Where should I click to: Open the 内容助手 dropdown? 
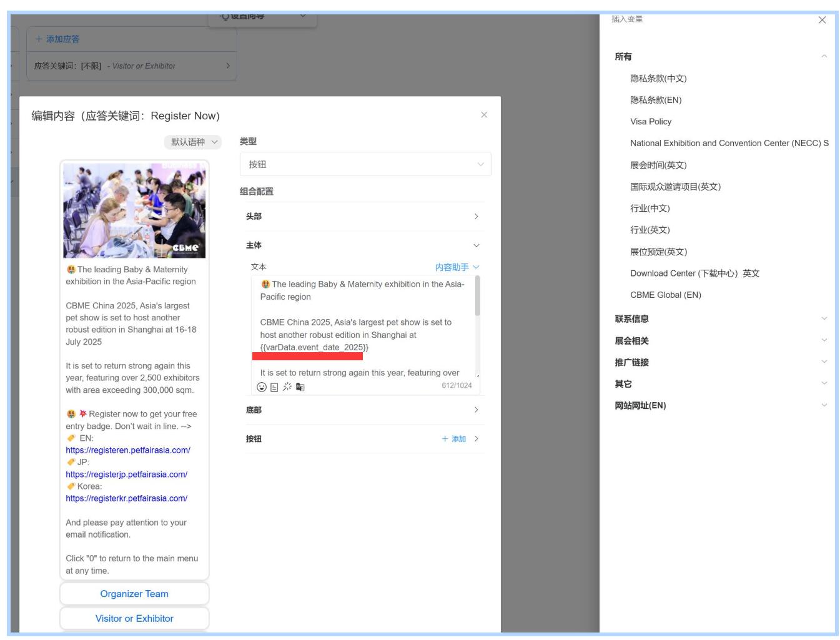pyautogui.click(x=457, y=267)
